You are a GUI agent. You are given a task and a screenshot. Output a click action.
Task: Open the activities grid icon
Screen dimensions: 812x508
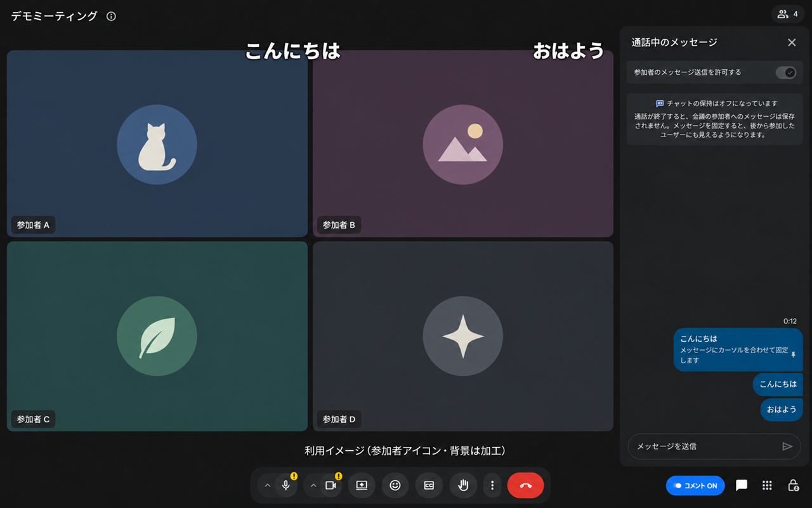(767, 486)
